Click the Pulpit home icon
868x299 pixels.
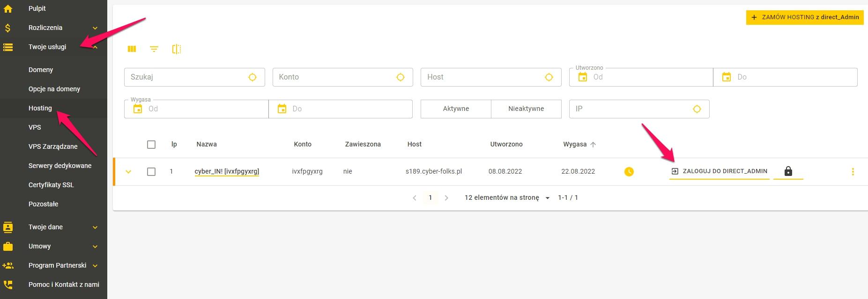[8, 8]
